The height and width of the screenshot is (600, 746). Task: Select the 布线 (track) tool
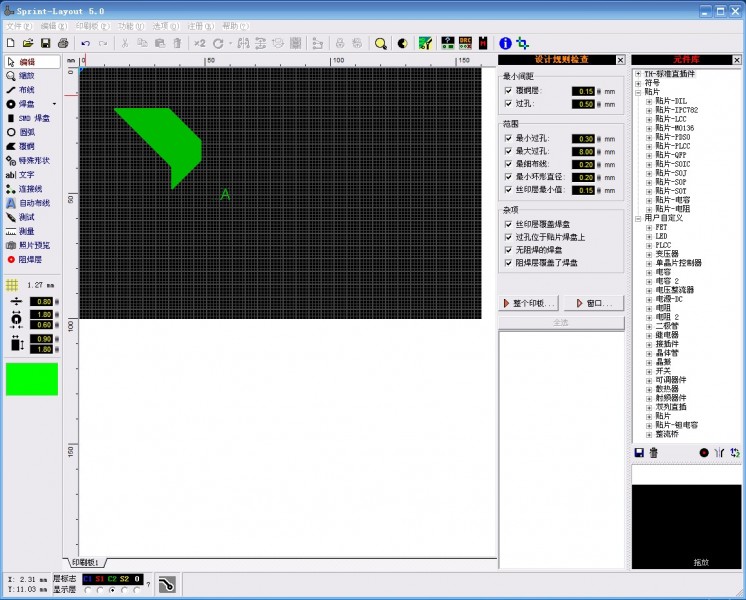[x=27, y=89]
